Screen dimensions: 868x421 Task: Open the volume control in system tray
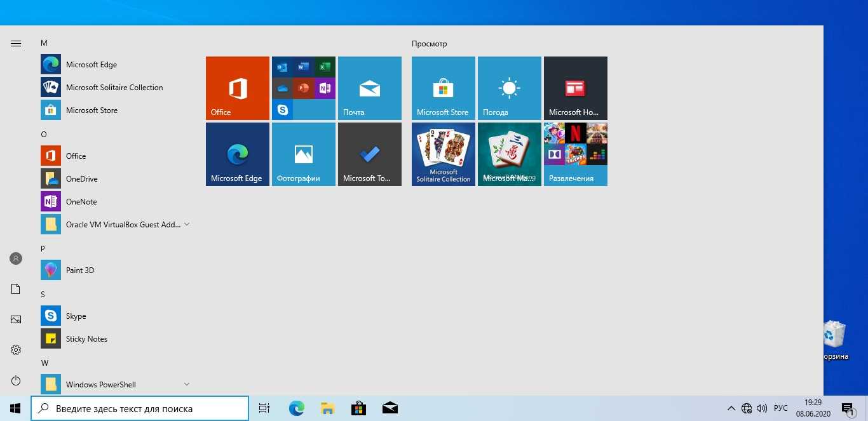(762, 408)
